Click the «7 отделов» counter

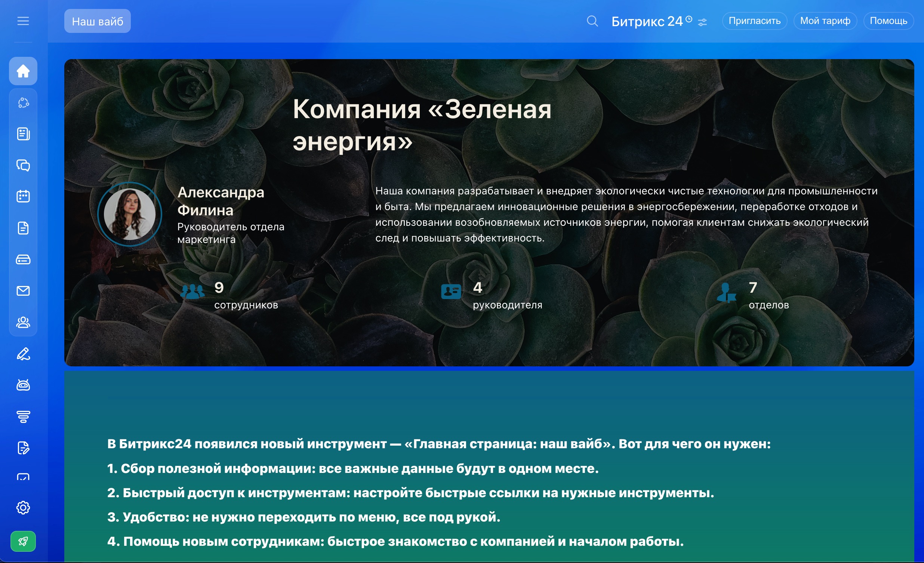[769, 295]
